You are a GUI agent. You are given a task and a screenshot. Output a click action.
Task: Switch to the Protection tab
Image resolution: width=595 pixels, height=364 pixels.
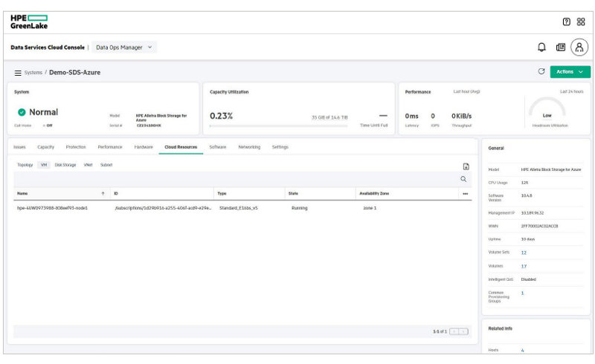point(76,147)
